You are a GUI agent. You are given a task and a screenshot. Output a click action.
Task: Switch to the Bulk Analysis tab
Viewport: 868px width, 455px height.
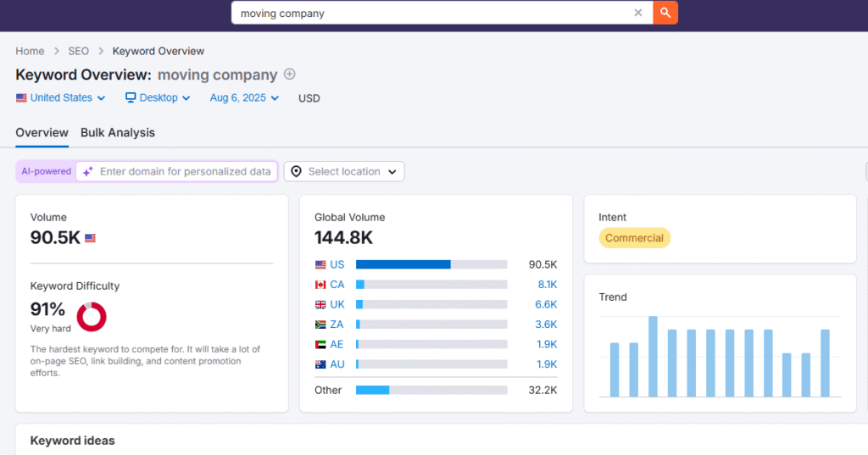[118, 133]
